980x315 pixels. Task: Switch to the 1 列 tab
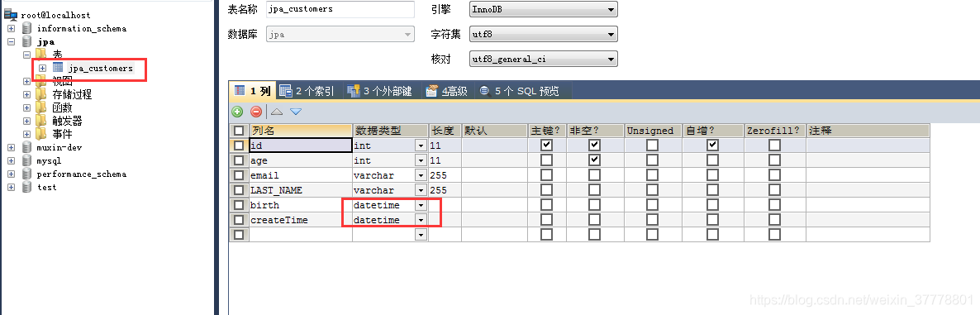(253, 91)
